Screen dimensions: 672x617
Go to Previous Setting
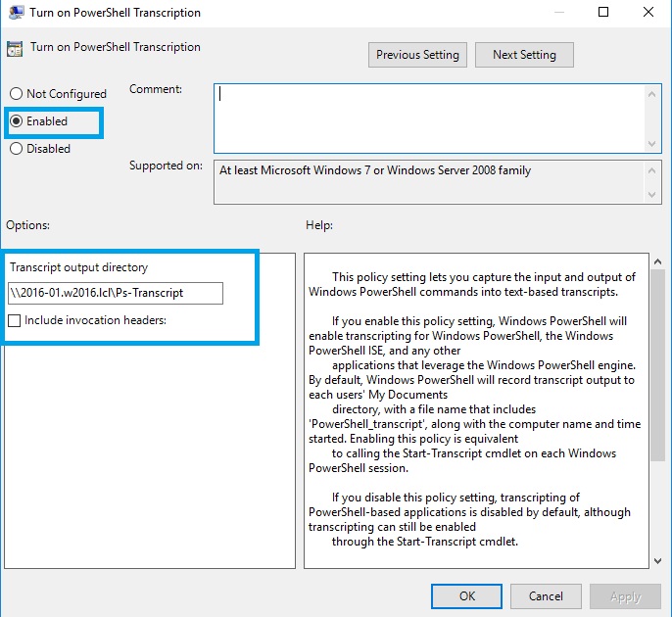417,55
